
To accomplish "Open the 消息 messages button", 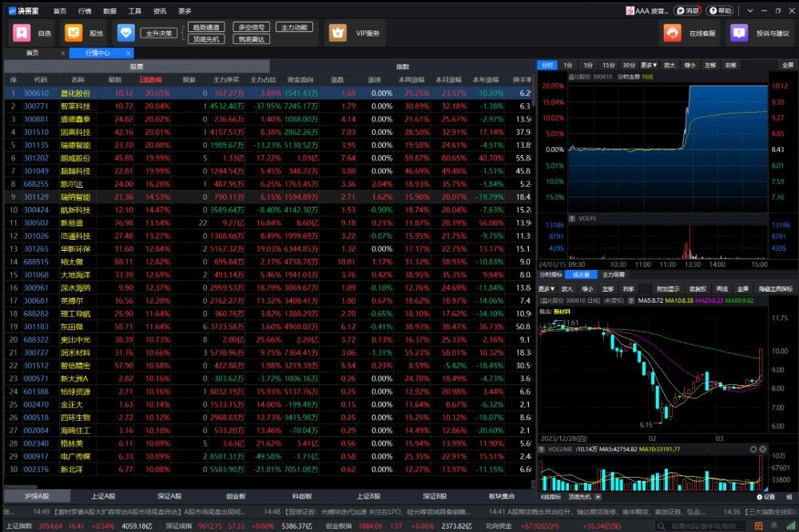I will pos(688,10).
